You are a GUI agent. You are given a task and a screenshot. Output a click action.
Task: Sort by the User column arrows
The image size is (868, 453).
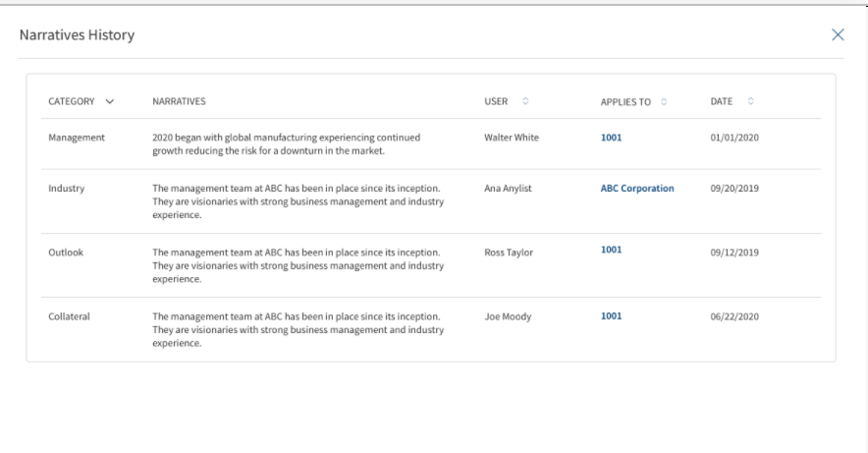(525, 101)
